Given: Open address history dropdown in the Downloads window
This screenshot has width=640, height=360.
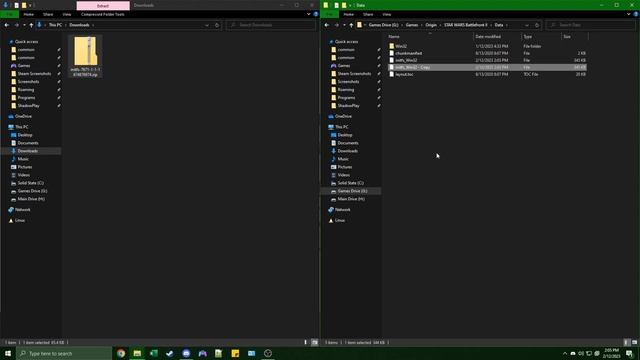Looking at the screenshot, I should 207,25.
